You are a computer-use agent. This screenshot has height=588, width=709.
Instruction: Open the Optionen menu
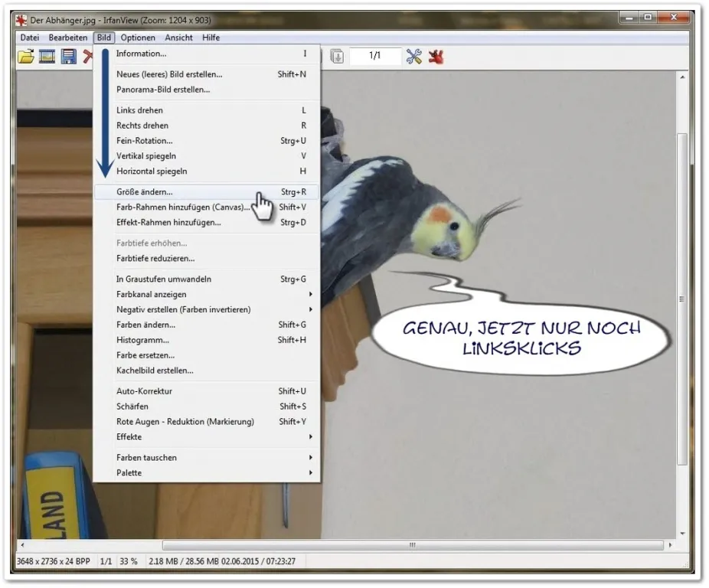[x=138, y=38]
